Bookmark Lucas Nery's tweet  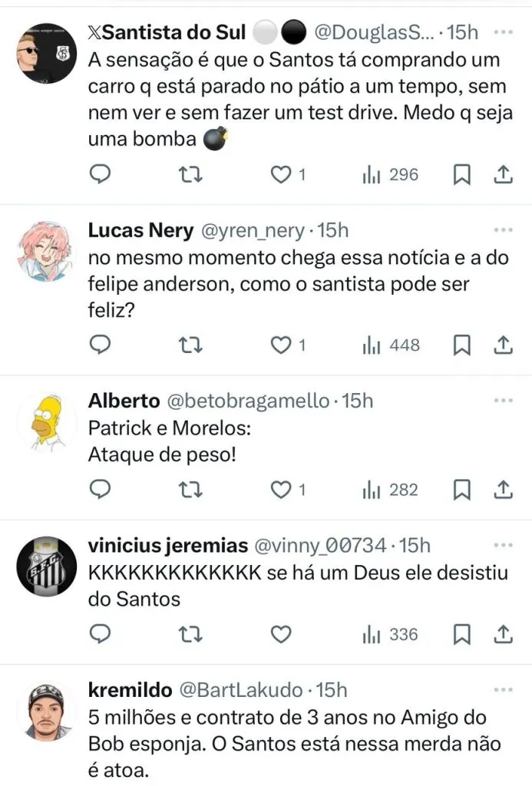click(x=461, y=345)
